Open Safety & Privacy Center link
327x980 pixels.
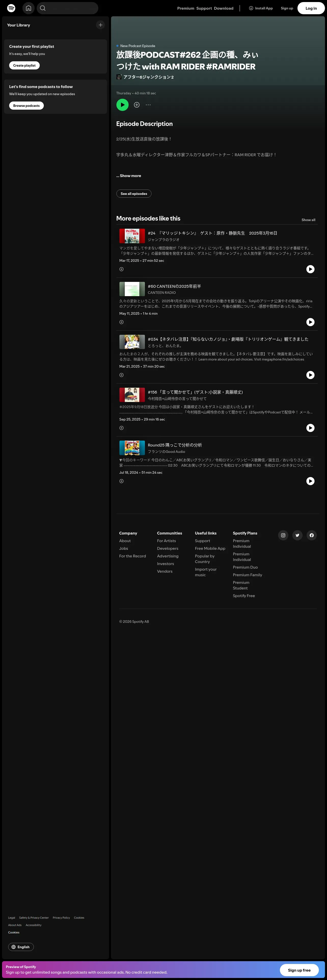pos(34,918)
